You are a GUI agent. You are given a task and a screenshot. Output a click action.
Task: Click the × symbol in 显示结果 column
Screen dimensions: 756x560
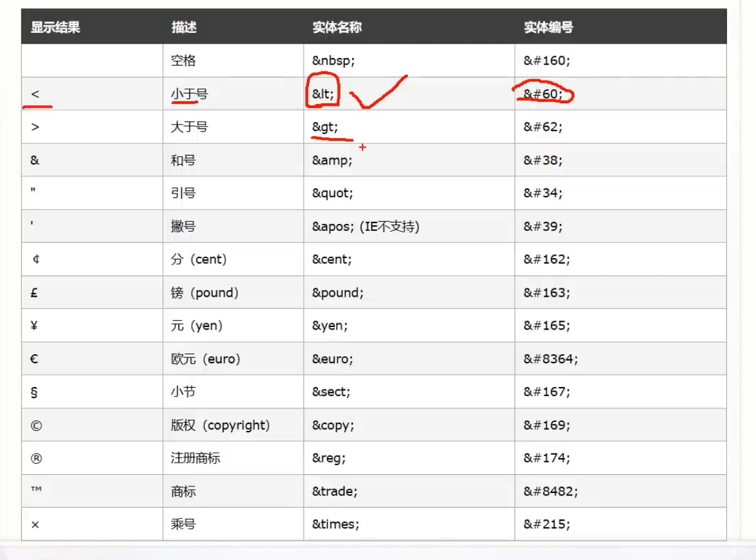point(35,525)
